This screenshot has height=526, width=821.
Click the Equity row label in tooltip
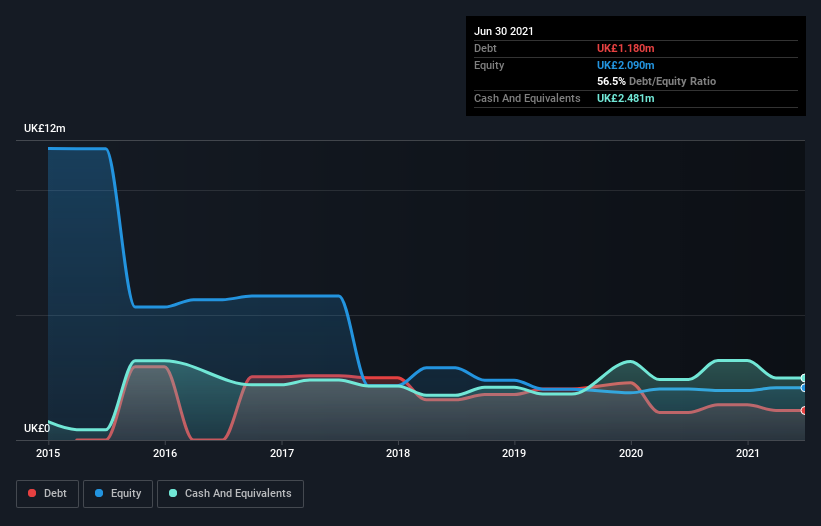(489, 65)
